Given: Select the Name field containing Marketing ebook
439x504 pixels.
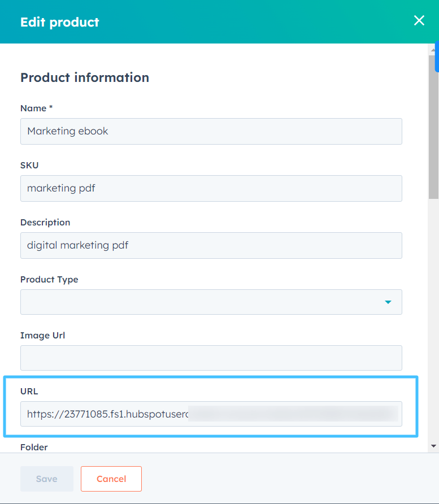Looking at the screenshot, I should 211,131.
